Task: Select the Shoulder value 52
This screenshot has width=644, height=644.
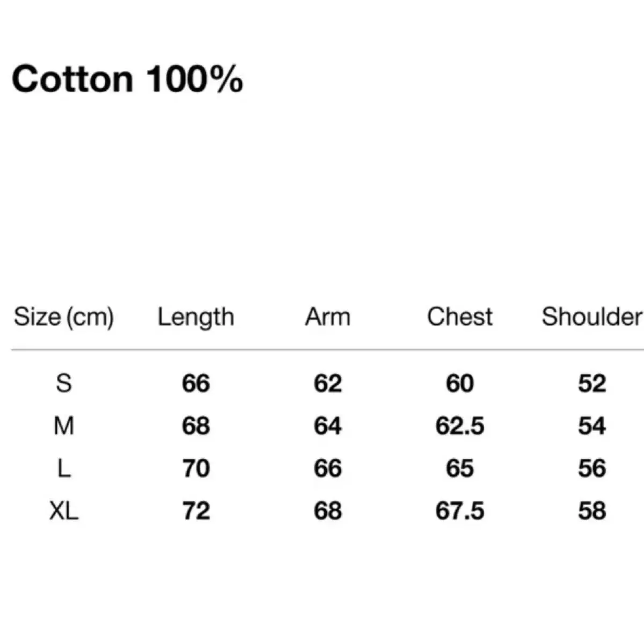Action: pos(591,383)
